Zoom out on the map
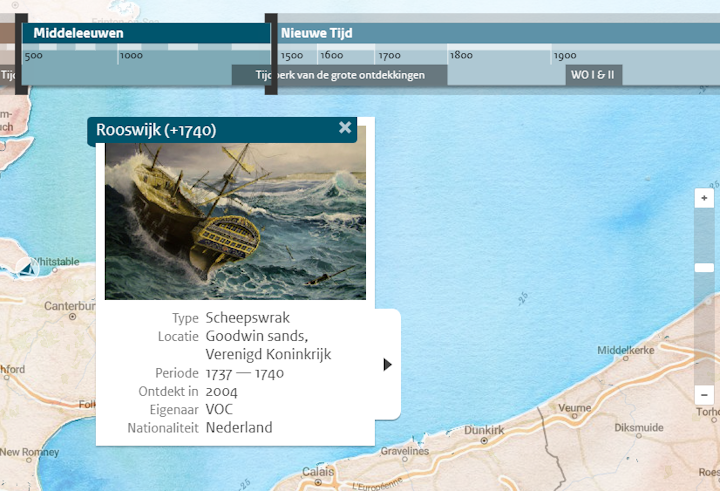This screenshot has height=491, width=720. click(x=704, y=395)
